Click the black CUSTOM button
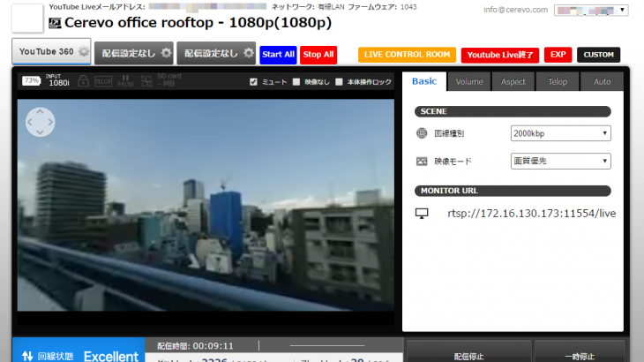The image size is (644, 362). tap(598, 55)
